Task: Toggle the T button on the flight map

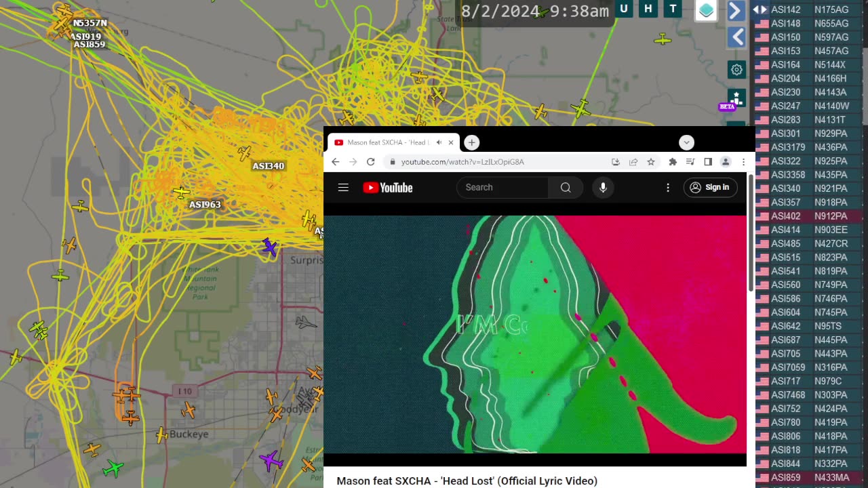Action: (x=673, y=9)
